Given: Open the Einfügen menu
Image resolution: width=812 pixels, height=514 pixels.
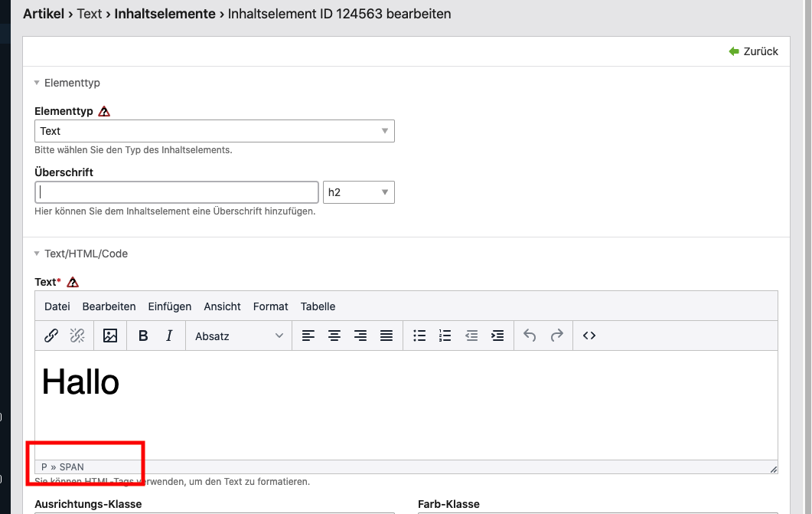Looking at the screenshot, I should point(169,306).
